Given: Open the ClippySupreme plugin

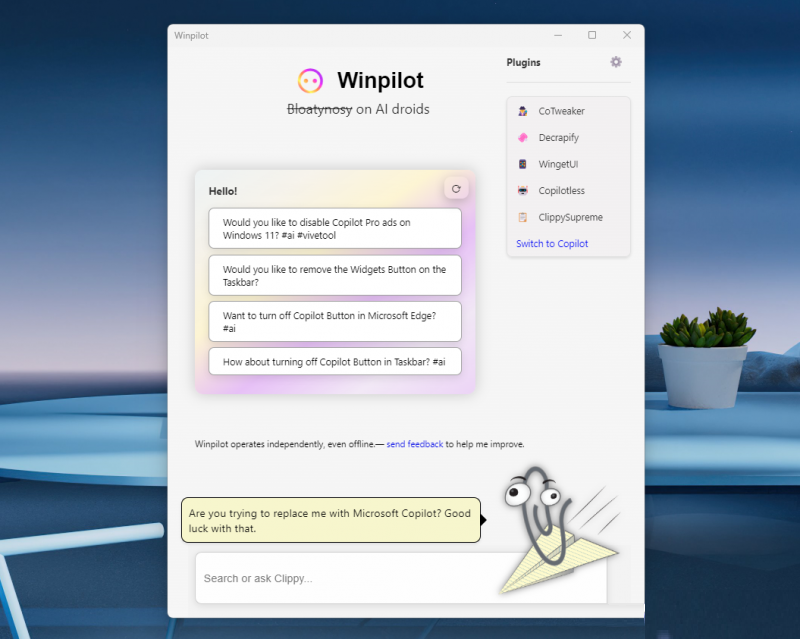Looking at the screenshot, I should pos(522,217).
